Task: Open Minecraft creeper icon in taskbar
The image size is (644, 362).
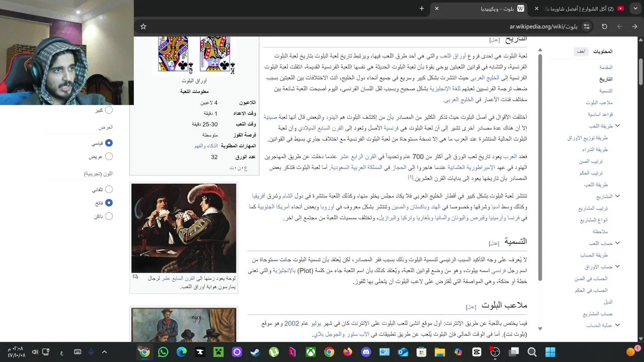Action: coord(218,352)
